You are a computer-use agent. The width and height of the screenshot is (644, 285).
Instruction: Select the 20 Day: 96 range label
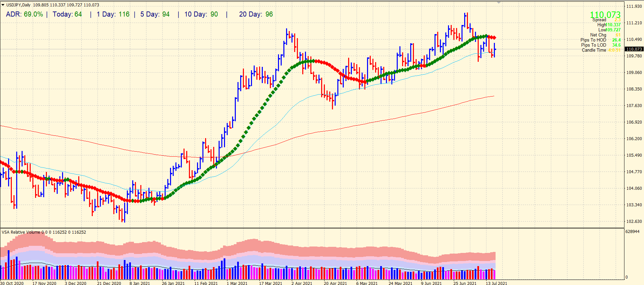pos(256,14)
